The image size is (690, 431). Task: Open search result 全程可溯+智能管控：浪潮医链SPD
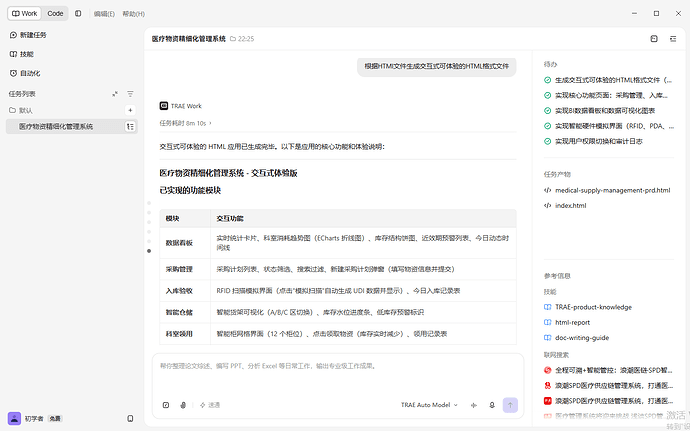[x=614, y=370]
